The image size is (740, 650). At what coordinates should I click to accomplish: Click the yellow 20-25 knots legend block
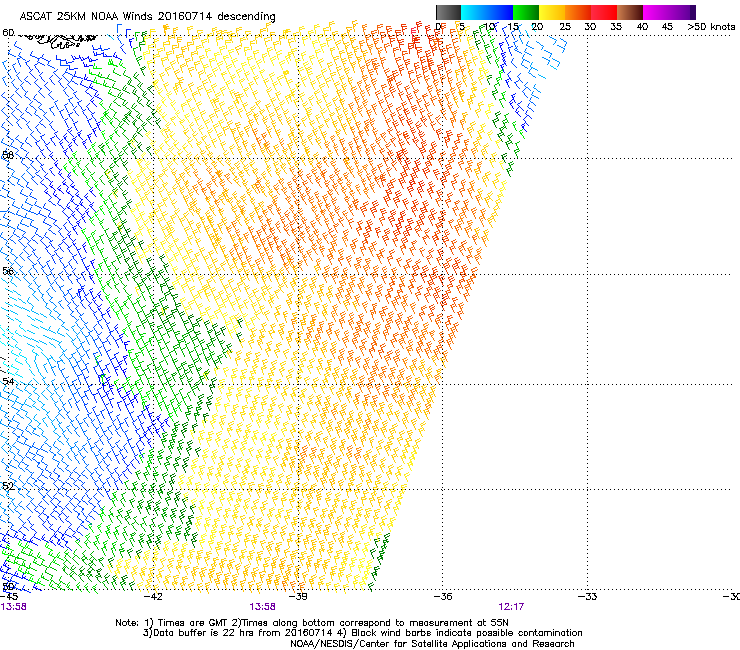[552, 12]
